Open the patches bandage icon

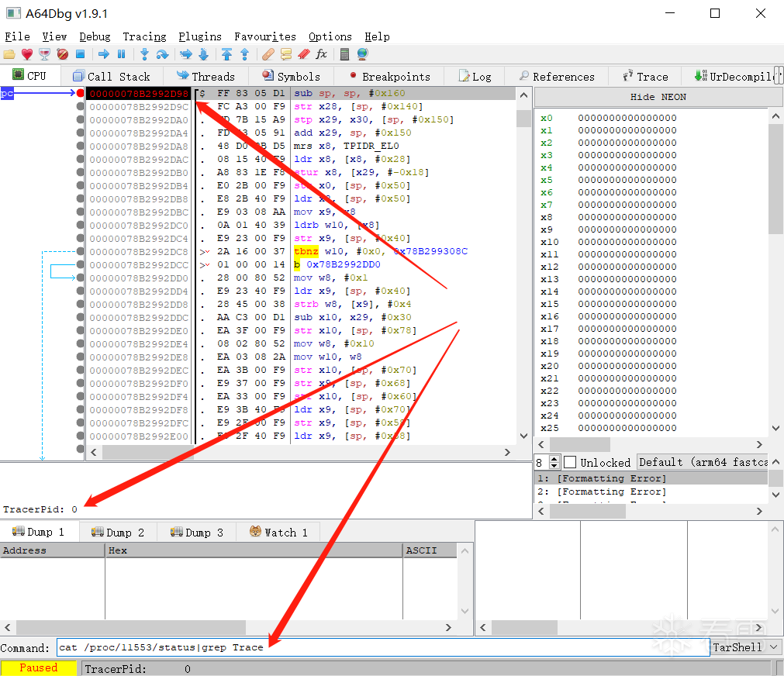(x=268, y=54)
